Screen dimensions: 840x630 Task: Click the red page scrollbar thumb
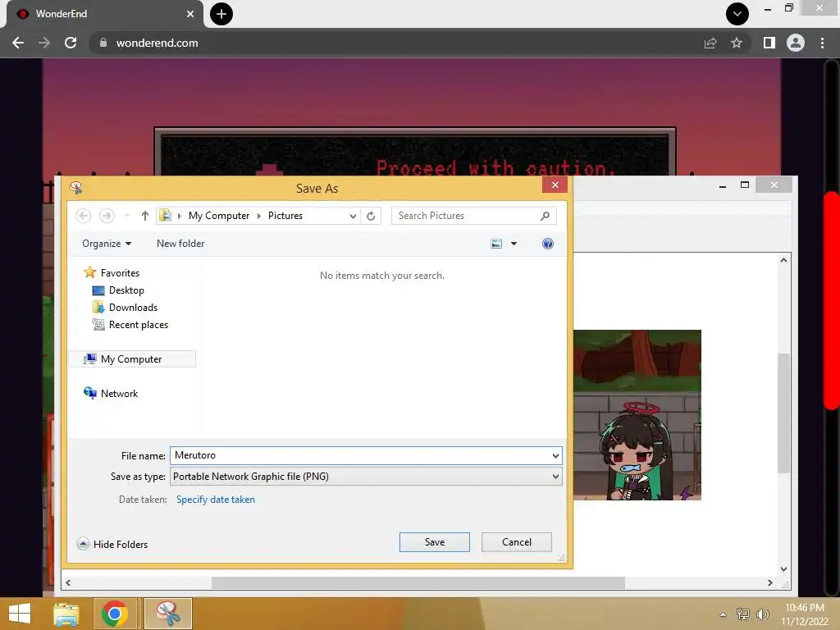coord(832,300)
